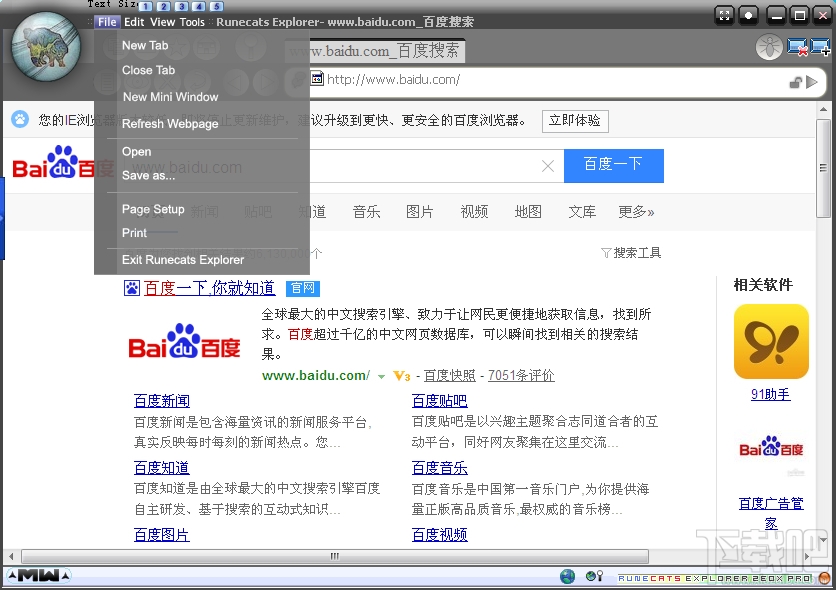Click the 百度一下 search button

pyautogui.click(x=614, y=166)
